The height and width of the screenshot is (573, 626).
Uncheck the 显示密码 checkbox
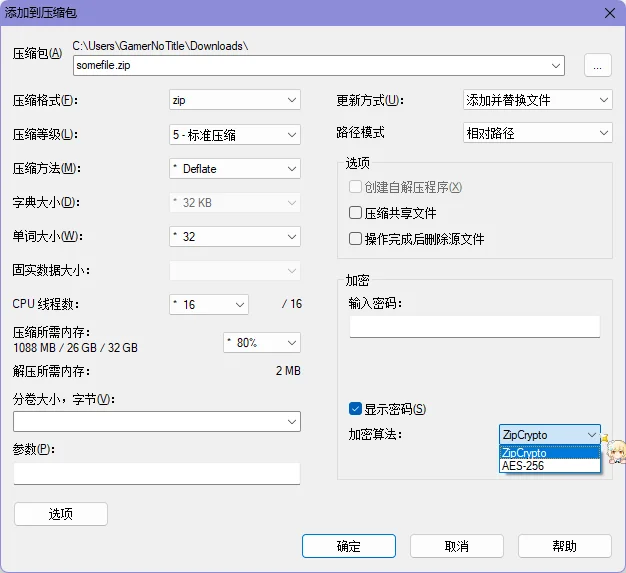(355, 409)
